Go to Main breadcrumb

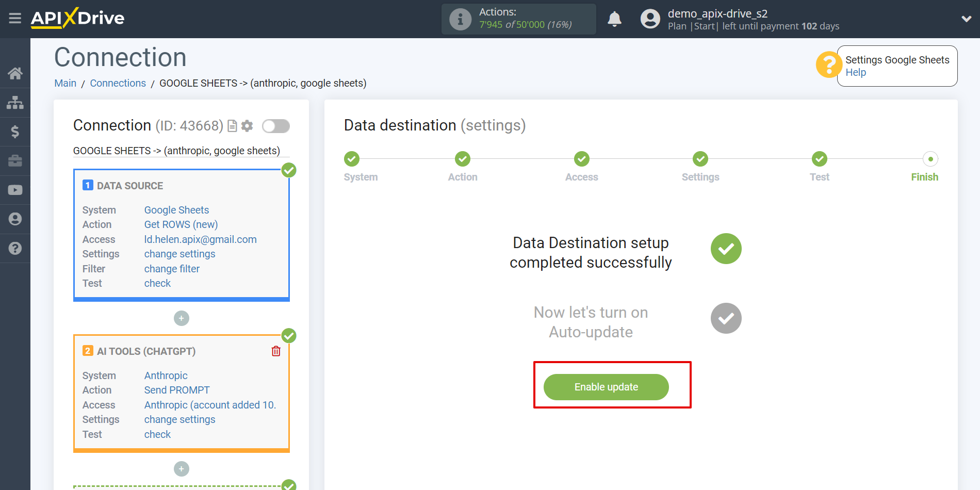65,83
